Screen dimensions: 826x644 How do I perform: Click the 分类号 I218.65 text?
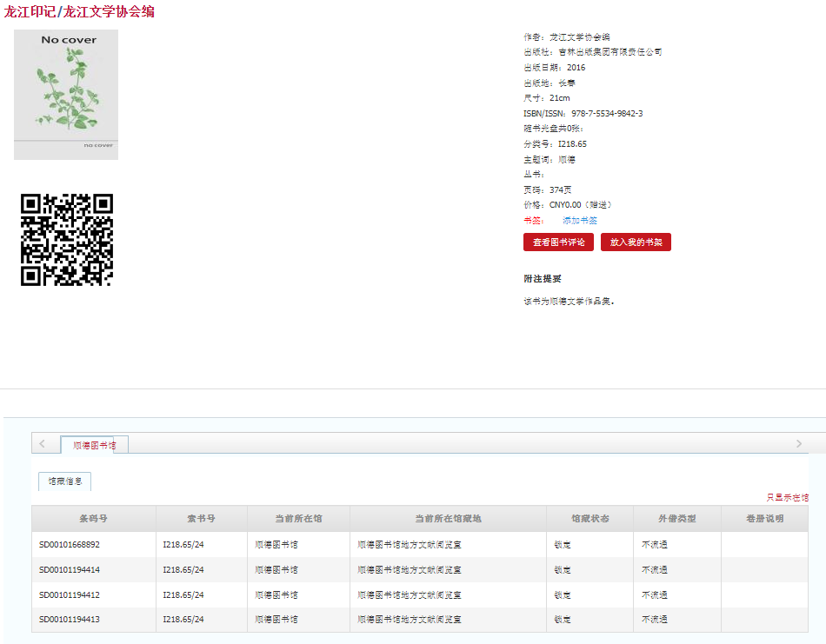[555, 143]
